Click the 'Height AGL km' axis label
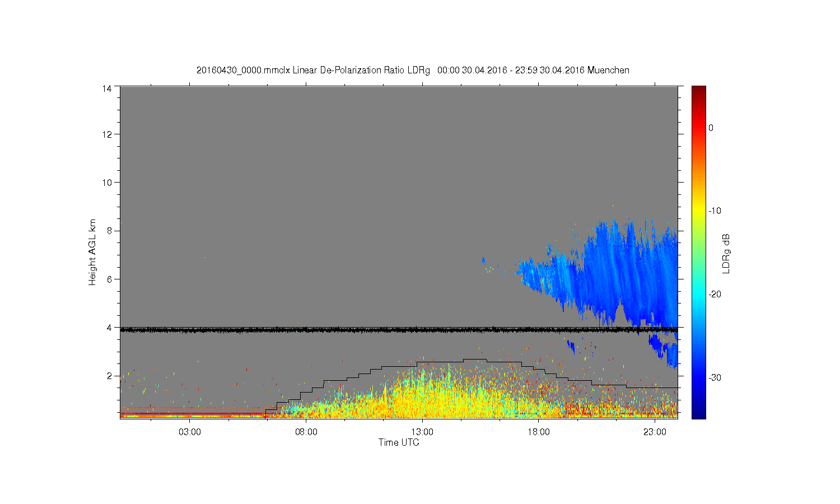This screenshot has width=840, height=504. (x=92, y=252)
